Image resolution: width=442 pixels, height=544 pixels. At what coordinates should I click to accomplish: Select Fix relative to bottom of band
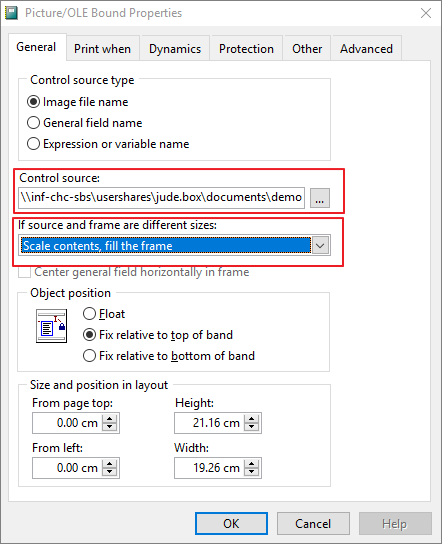click(169, 356)
